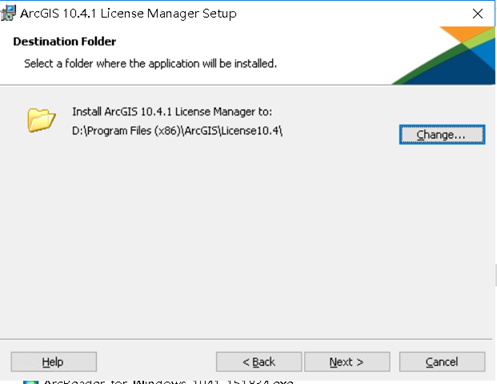
Task: Click the yellow folder icon
Action: (x=41, y=120)
